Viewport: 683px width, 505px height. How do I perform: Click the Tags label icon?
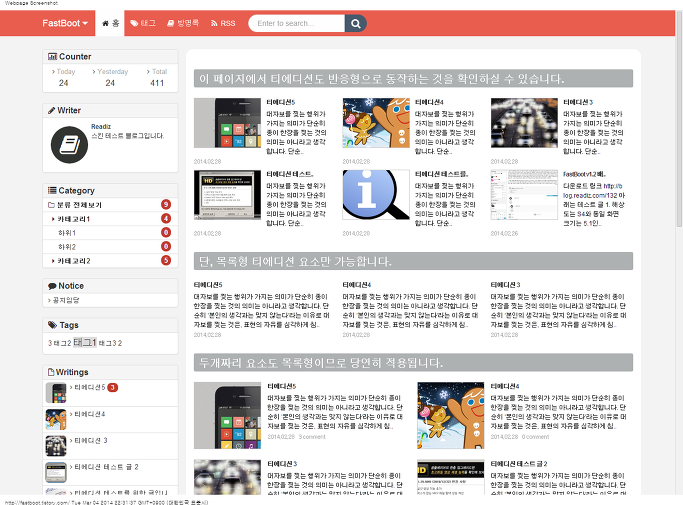[x=53, y=325]
